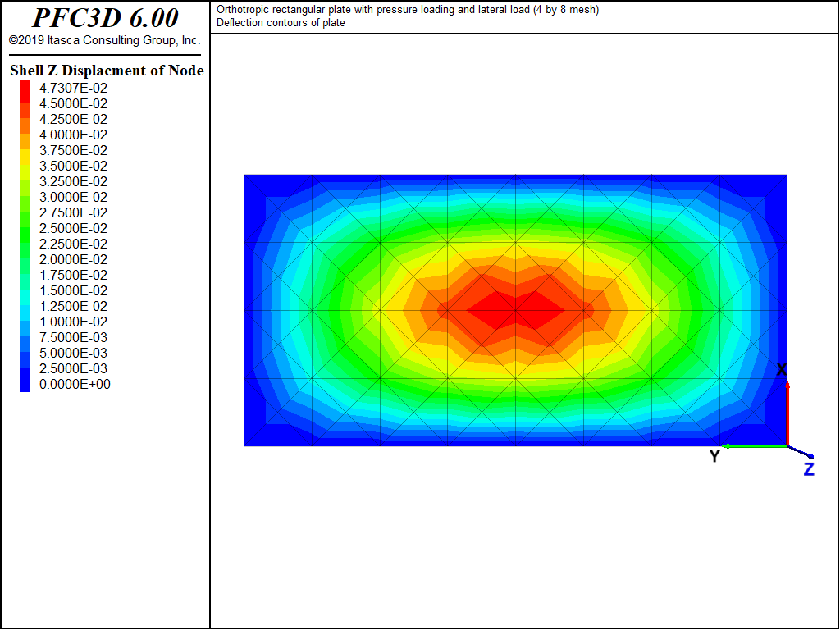Viewport: 840px width, 630px height.
Task: Select legend value 2.5000E-02
Action: 73,228
